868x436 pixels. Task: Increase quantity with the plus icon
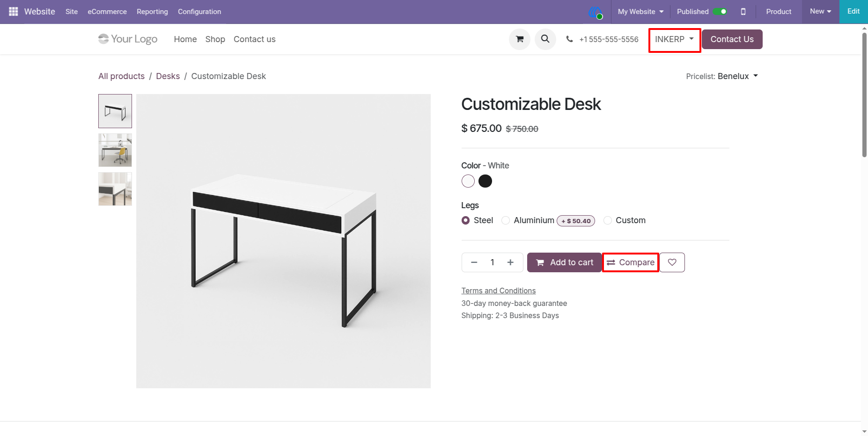pyautogui.click(x=510, y=262)
